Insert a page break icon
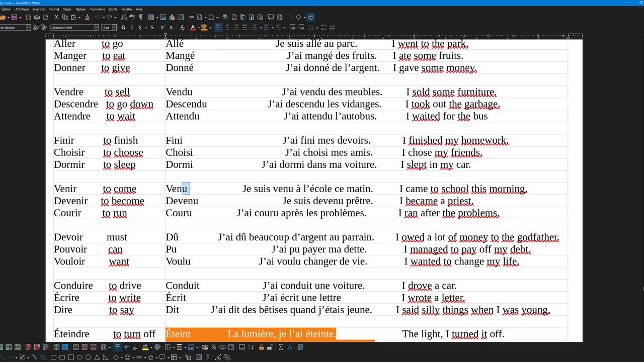Image resolution: width=644 pixels, height=362 pixels. coord(192,17)
